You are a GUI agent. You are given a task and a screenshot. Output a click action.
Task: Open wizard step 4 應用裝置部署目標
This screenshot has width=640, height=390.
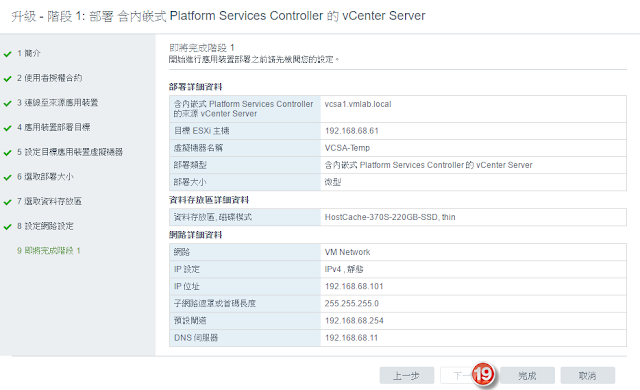[x=53, y=127]
